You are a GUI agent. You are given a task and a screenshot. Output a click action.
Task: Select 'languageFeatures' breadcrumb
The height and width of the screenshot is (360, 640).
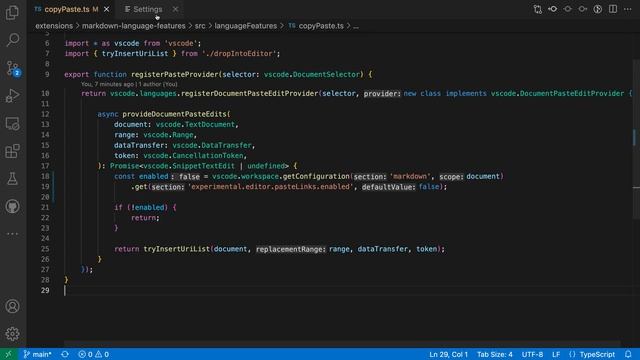(246, 26)
